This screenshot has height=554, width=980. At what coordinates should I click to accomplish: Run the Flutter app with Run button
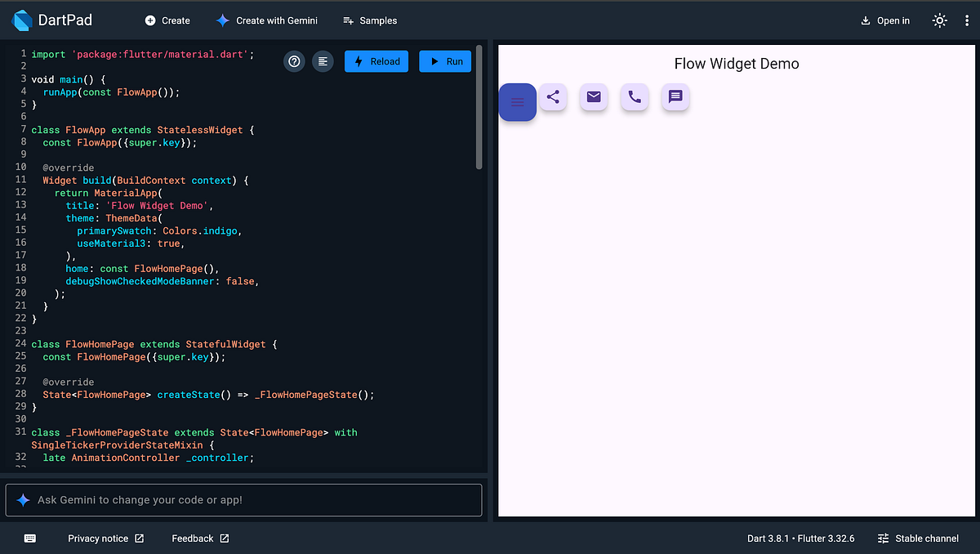(445, 61)
